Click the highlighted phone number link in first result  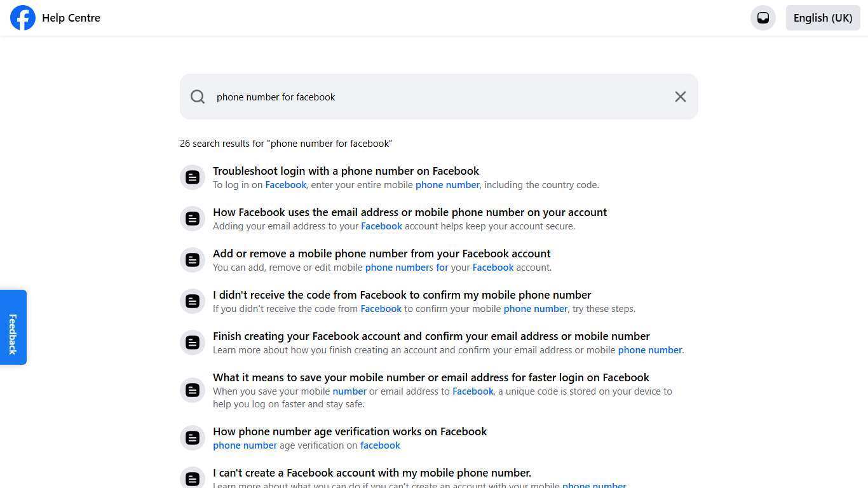[447, 185]
